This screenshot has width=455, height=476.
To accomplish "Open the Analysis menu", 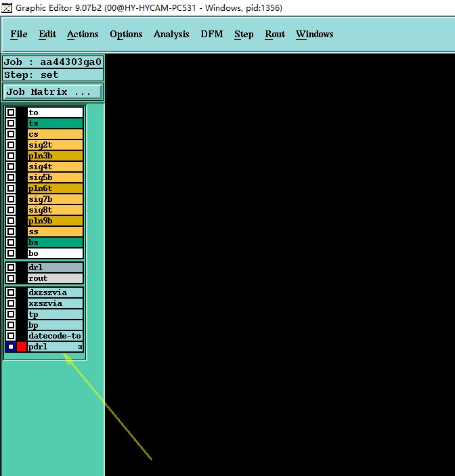I will pos(171,34).
